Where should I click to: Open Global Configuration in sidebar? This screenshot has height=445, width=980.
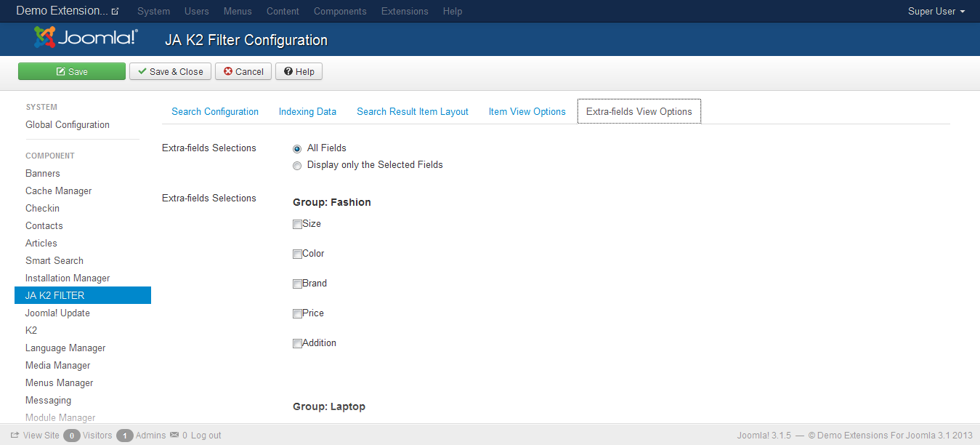[x=68, y=124]
